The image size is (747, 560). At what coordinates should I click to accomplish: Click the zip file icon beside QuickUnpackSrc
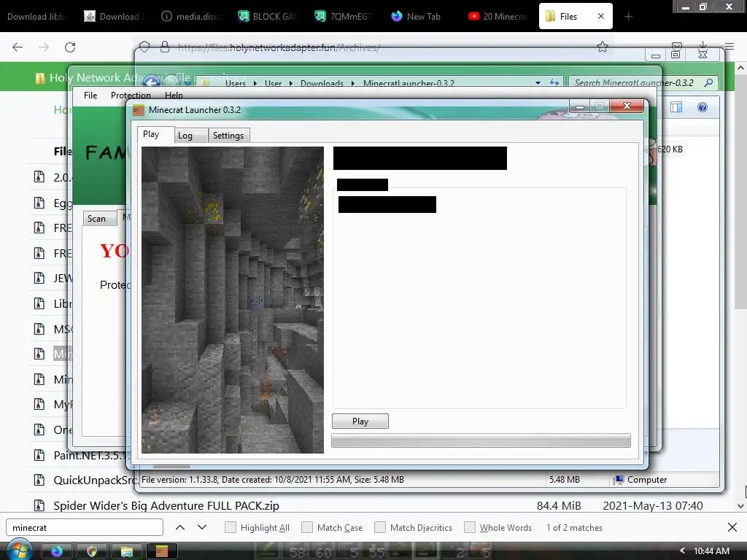(39, 480)
